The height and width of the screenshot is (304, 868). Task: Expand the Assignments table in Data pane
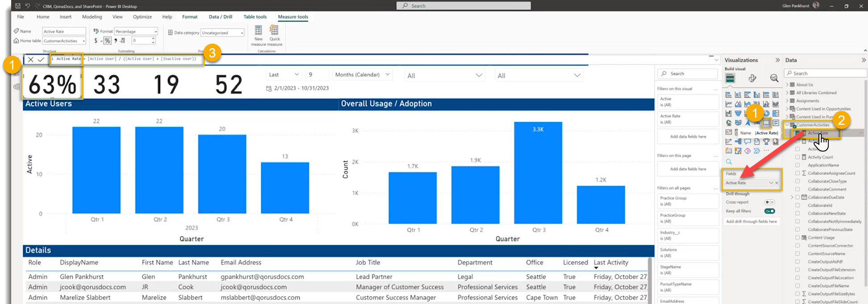tap(787, 101)
